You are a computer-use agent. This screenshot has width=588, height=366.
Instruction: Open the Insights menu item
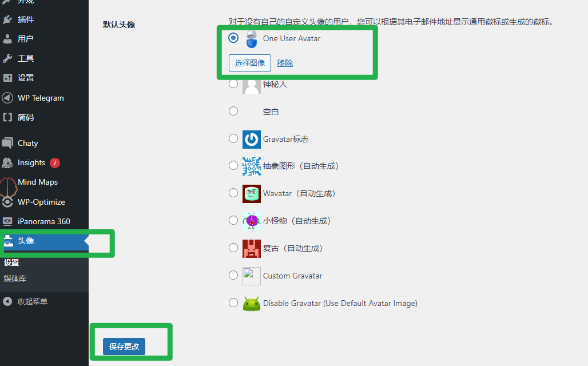tap(31, 162)
